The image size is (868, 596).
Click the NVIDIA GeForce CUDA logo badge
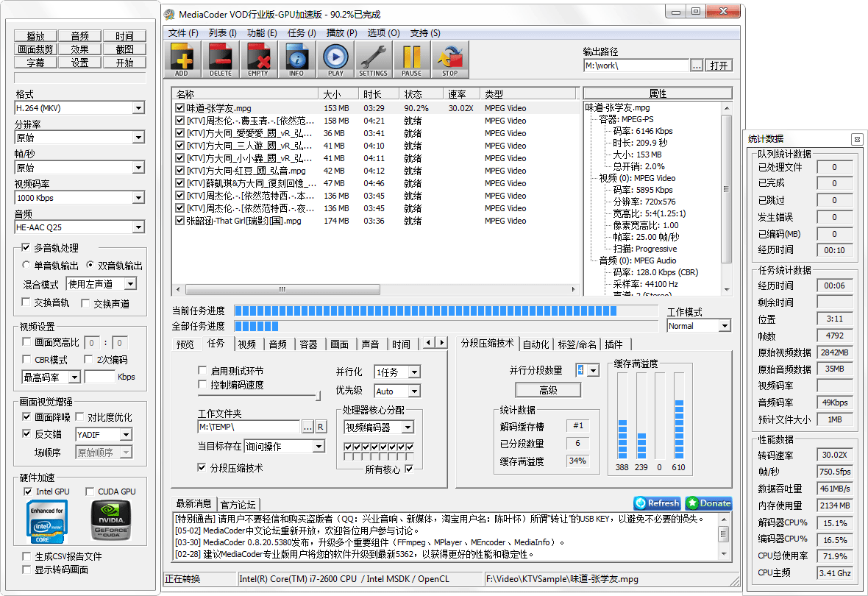[x=111, y=521]
